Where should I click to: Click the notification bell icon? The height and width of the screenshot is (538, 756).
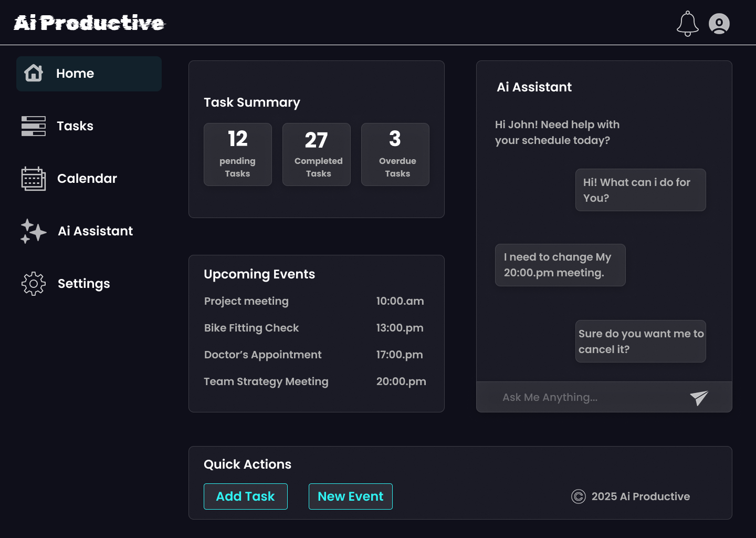687,24
